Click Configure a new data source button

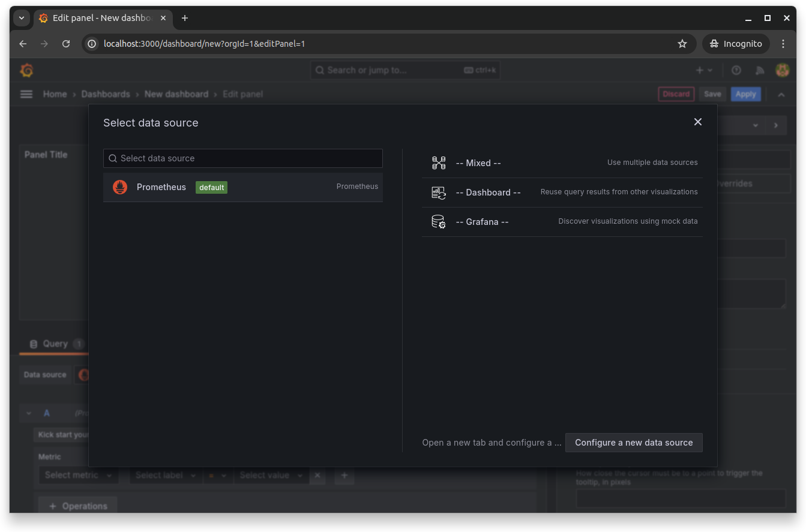click(x=634, y=443)
